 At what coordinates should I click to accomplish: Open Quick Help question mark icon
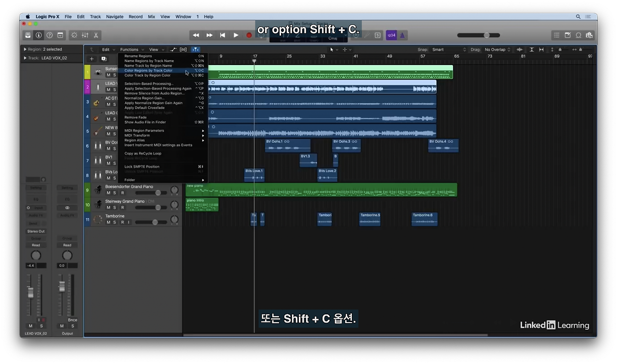[49, 35]
